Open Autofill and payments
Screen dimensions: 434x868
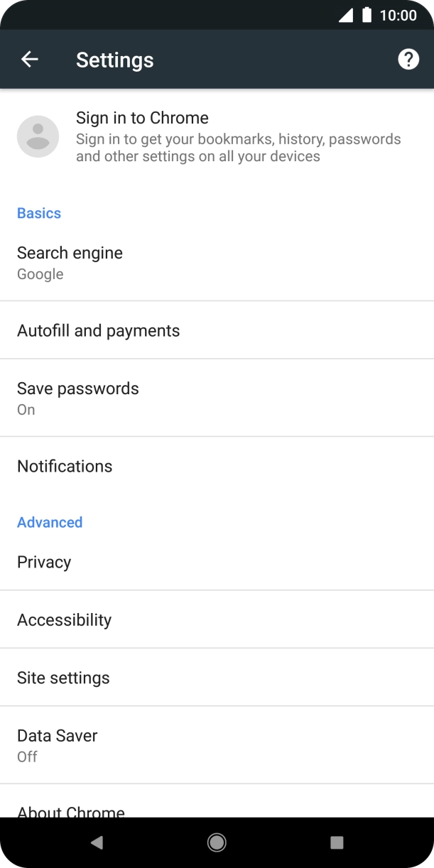click(x=98, y=330)
